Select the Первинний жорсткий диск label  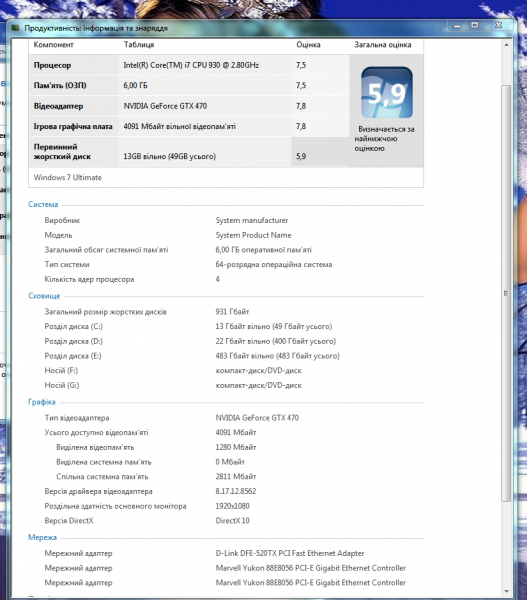62,152
